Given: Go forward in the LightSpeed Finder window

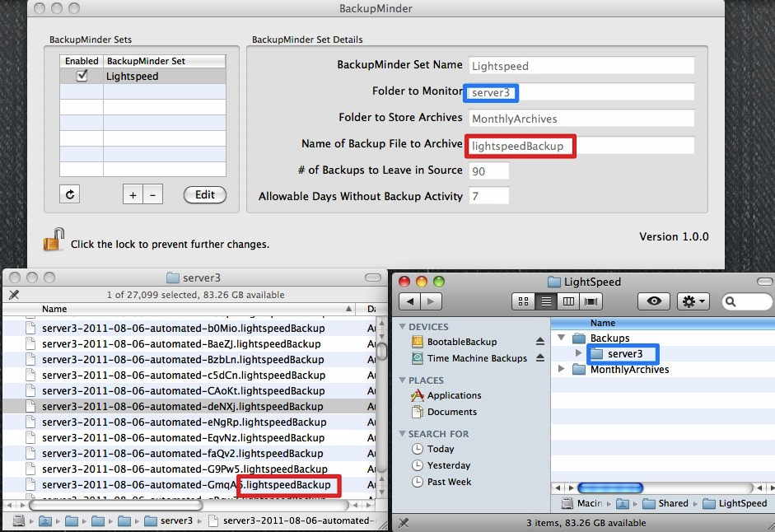Looking at the screenshot, I should pos(431,301).
